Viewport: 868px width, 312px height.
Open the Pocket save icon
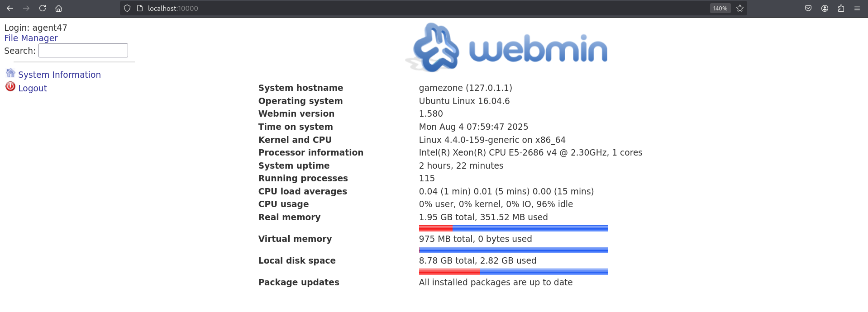point(808,8)
